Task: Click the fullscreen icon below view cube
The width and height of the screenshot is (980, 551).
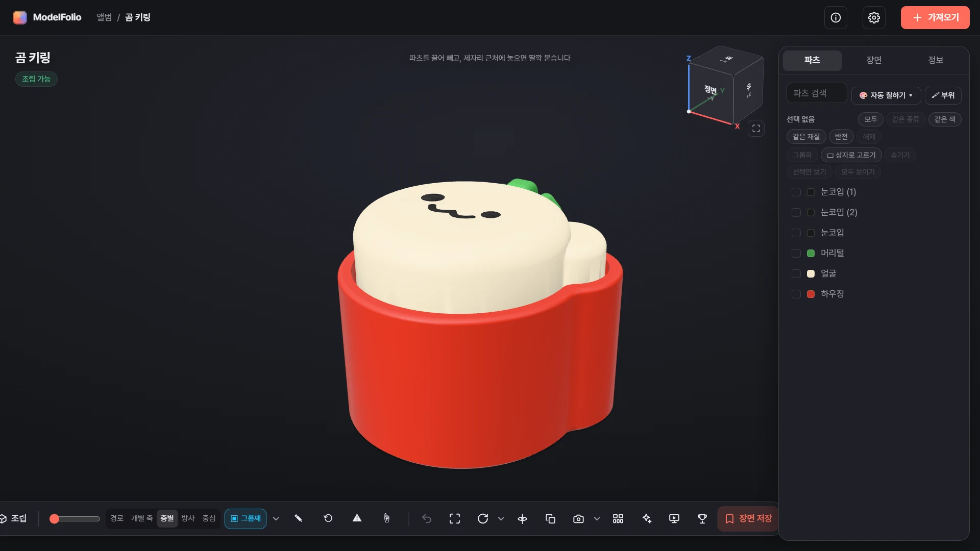Action: tap(756, 129)
